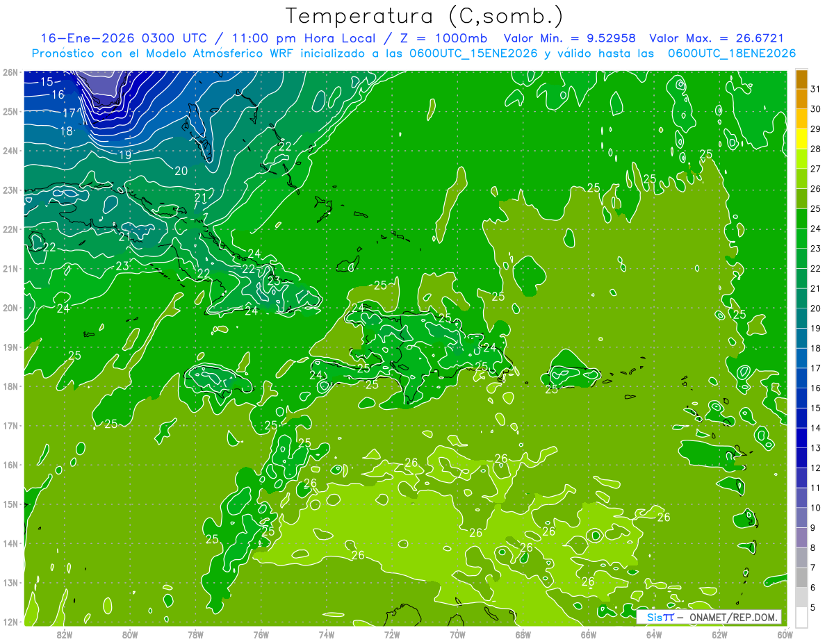Click the color scale label "14"
834x644 pixels.
coord(815,428)
